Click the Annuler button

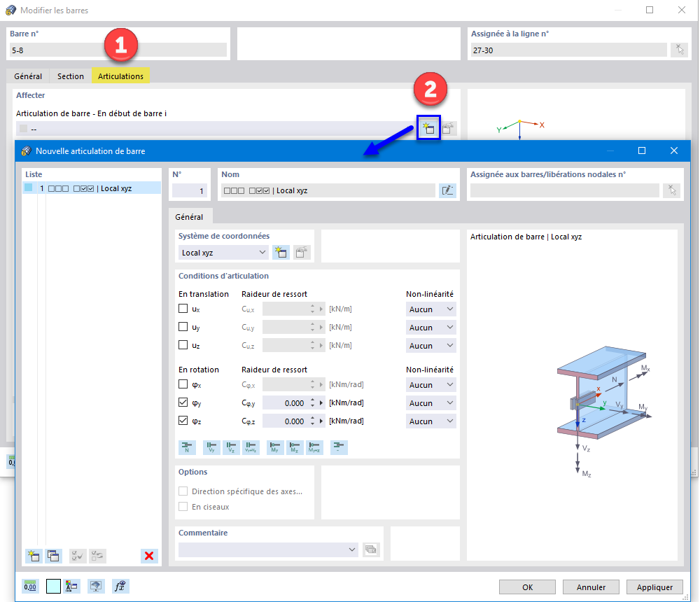click(591, 587)
